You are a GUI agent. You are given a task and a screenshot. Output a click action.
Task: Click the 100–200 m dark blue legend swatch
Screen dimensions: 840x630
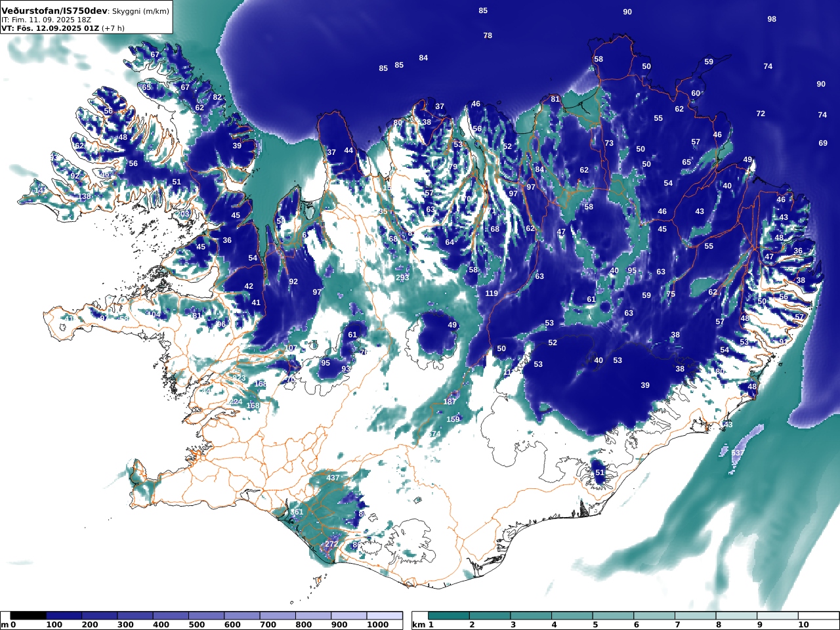click(x=64, y=616)
